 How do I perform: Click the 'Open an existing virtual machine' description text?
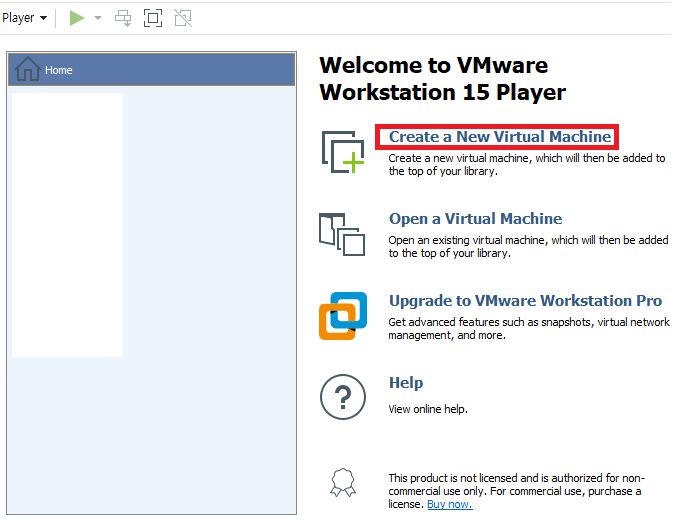click(x=528, y=247)
